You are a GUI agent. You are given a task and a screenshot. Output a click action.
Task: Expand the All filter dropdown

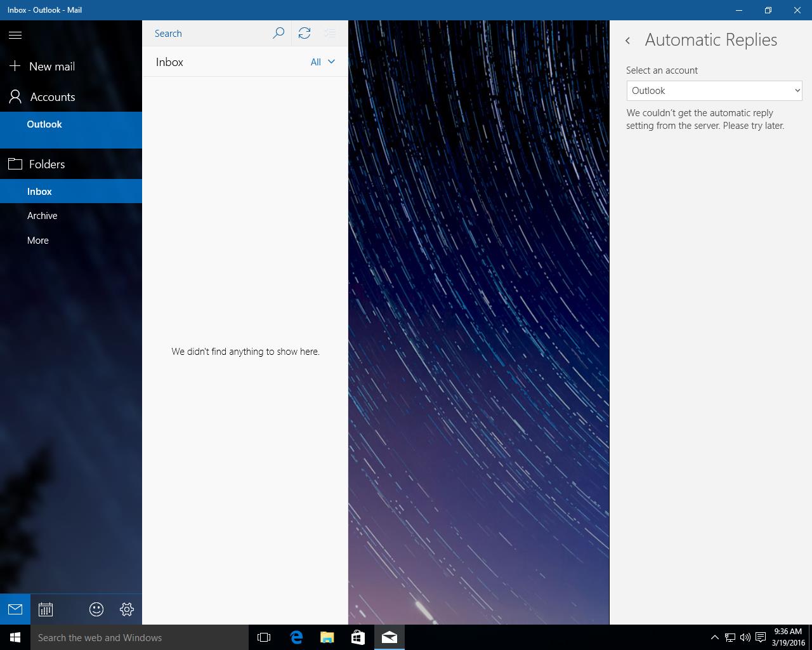(x=322, y=62)
